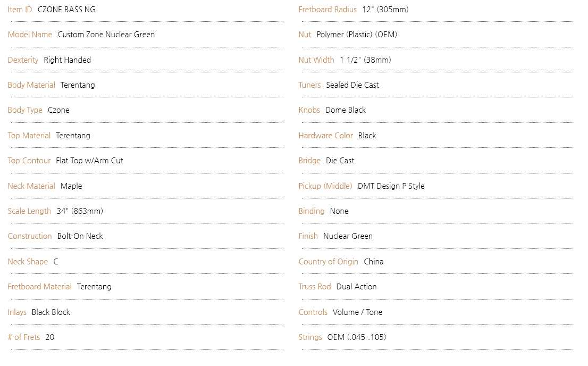The height and width of the screenshot is (366, 588).
Task: Click the Czone body type value
Action: click(58, 110)
